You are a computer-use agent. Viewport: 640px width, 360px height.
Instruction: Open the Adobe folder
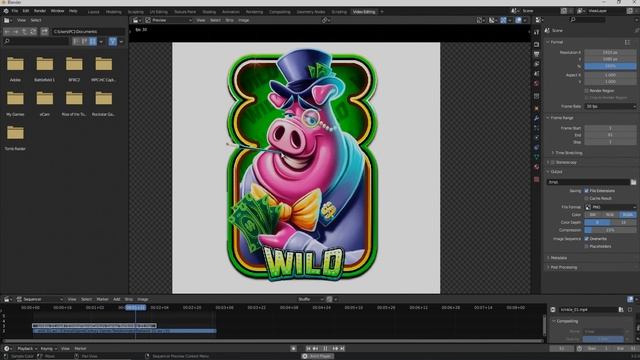(x=15, y=68)
